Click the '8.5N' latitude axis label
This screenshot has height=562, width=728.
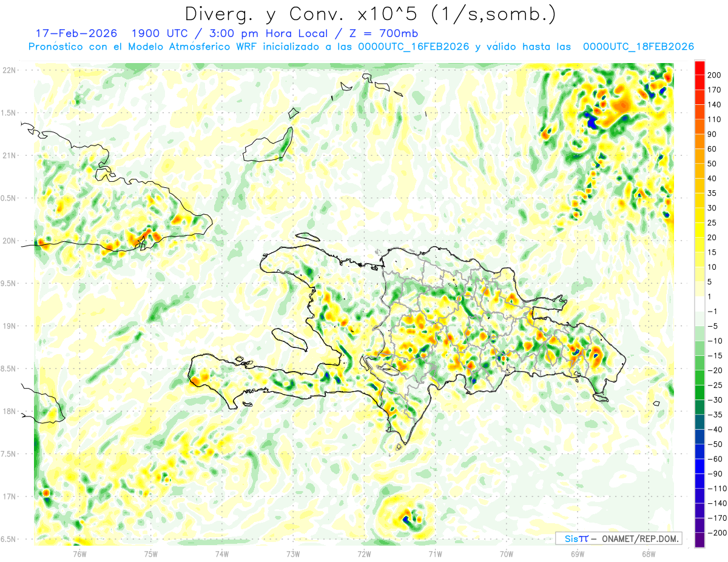(x=9, y=369)
